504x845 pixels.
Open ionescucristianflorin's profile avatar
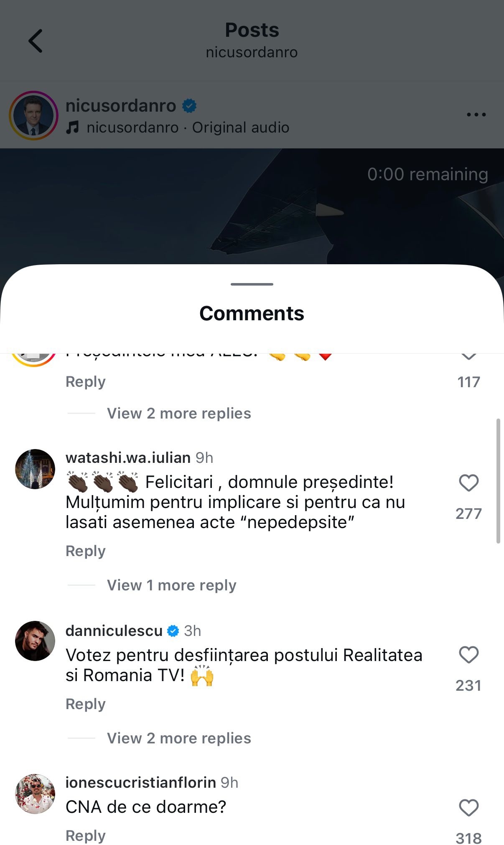[x=35, y=794]
